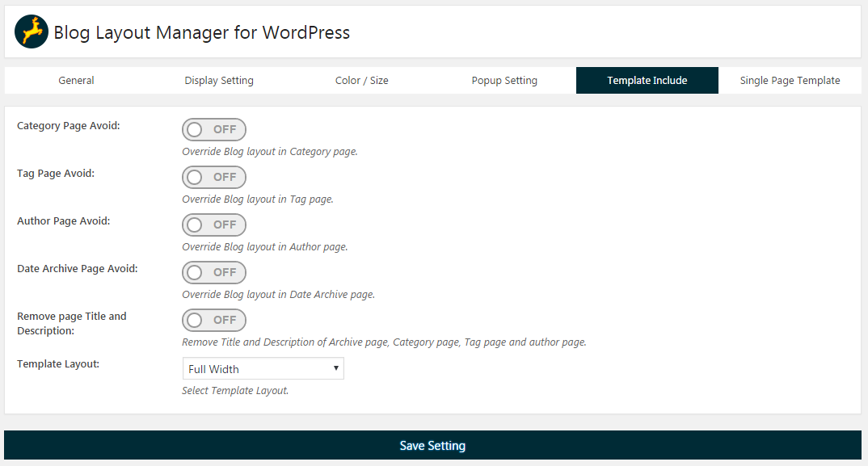
Task: Toggle the Tag Page Avoid switch
Action: 213,177
